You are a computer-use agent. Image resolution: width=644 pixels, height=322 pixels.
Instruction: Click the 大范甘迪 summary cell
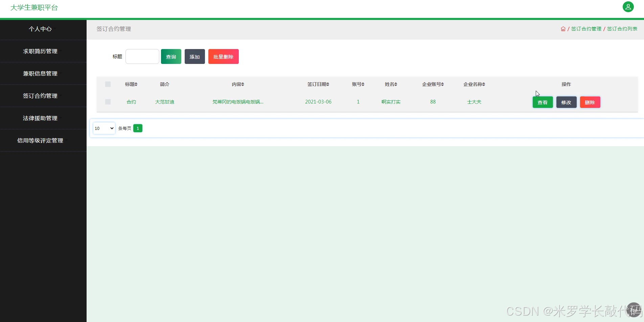(165, 102)
